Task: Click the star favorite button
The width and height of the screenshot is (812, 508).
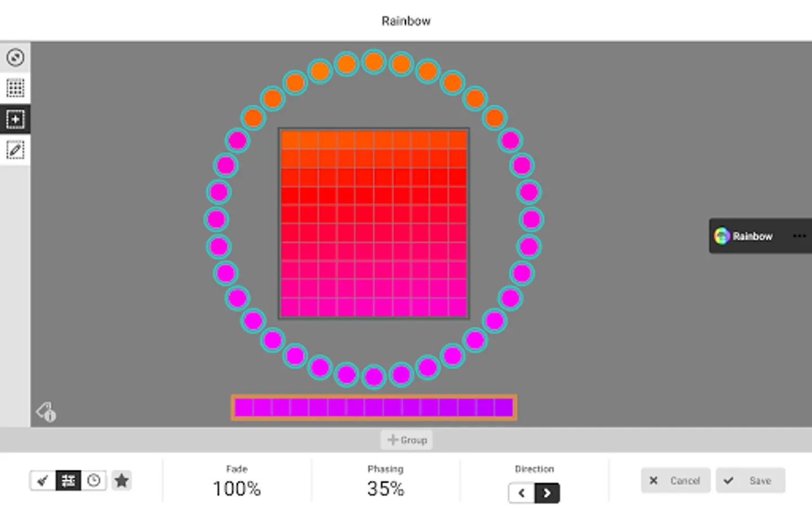Action: [x=121, y=481]
